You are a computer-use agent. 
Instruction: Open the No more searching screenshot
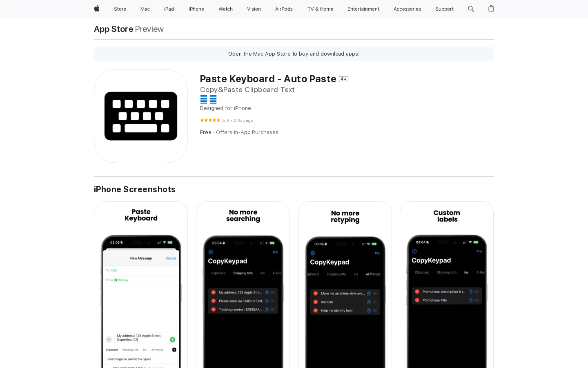click(243, 285)
